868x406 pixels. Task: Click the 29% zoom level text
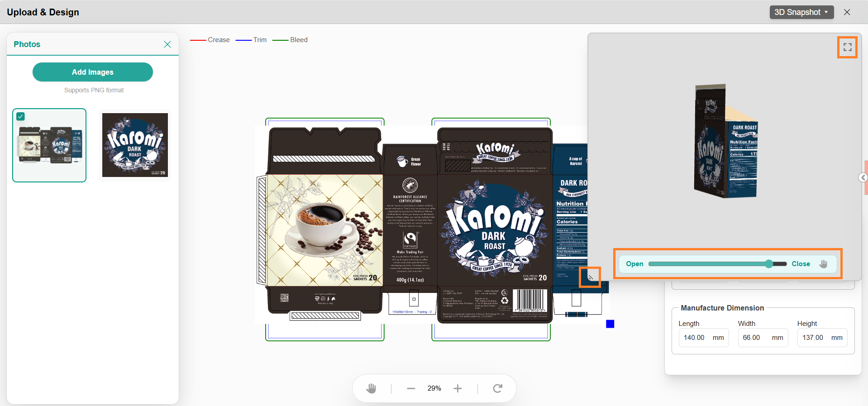tap(434, 388)
